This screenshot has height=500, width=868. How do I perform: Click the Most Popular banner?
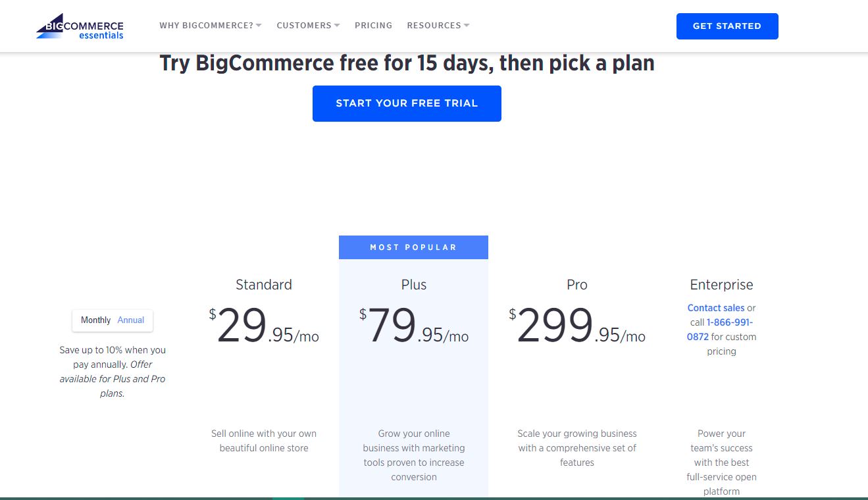(413, 247)
